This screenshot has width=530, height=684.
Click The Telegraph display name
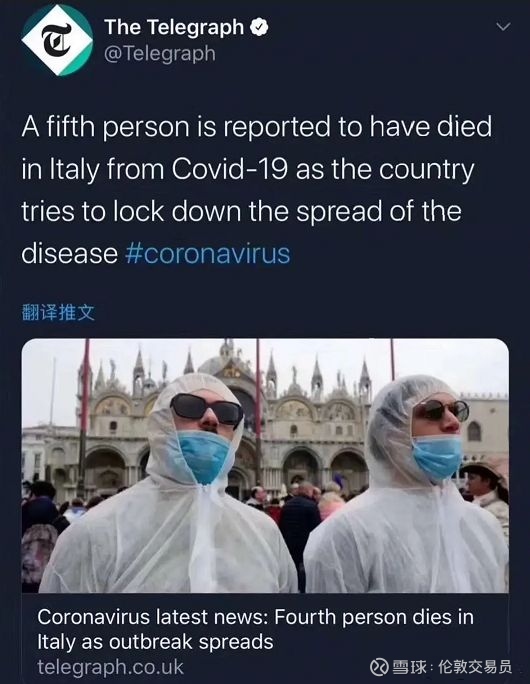[x=174, y=27]
